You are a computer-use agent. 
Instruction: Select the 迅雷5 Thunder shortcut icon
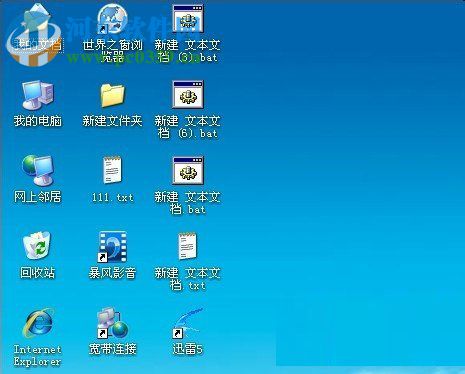point(187,323)
